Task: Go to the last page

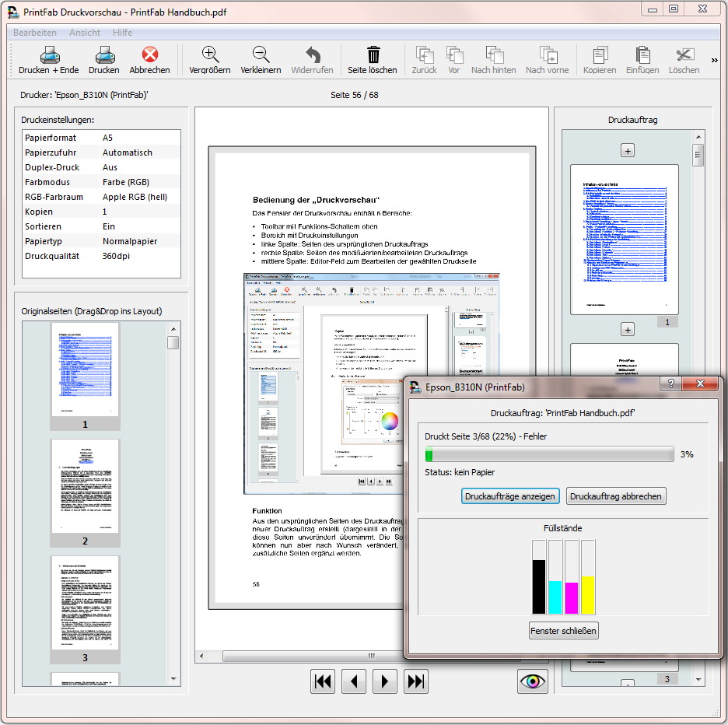Action: 416,681
